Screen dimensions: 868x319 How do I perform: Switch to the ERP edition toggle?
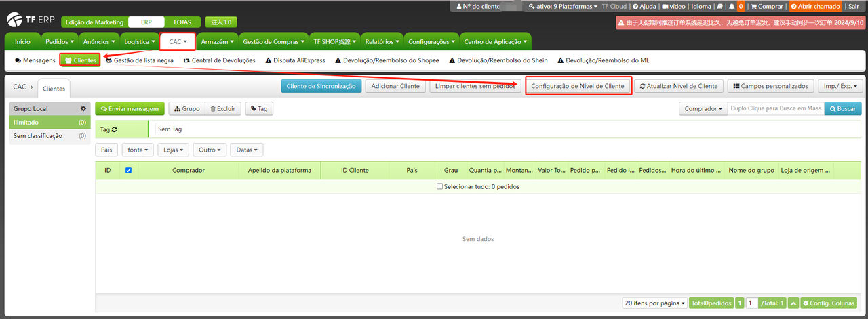click(x=146, y=22)
